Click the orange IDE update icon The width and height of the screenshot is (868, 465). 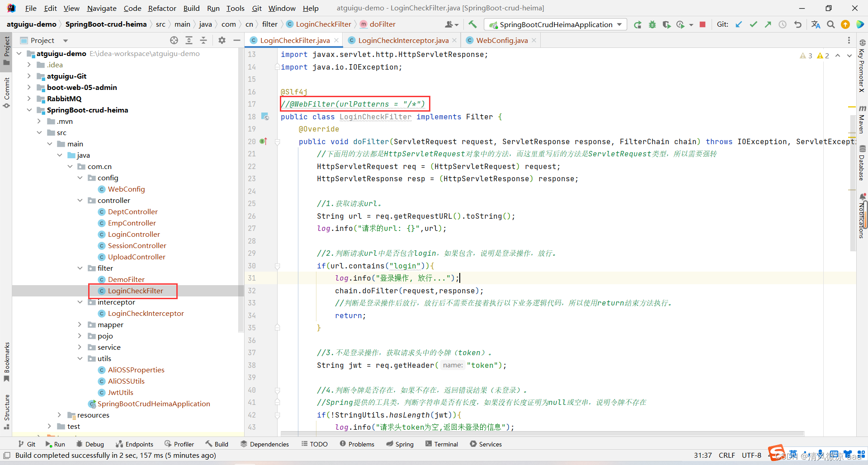(845, 24)
